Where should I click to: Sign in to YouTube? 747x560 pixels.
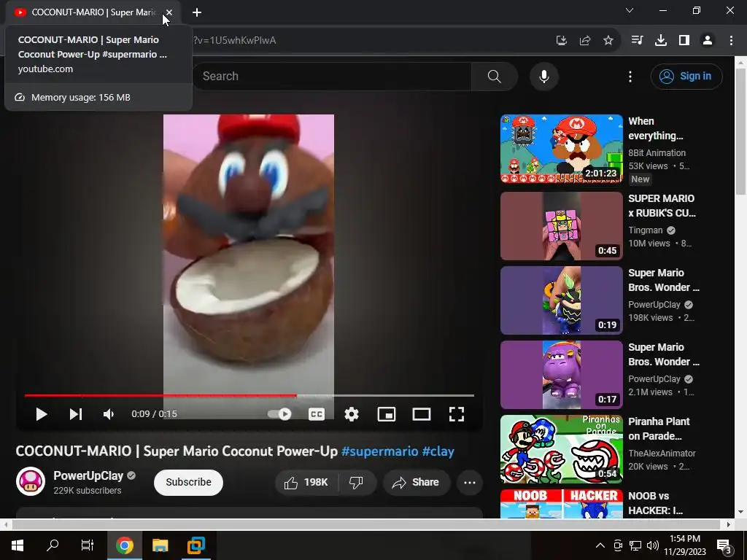tap(686, 76)
